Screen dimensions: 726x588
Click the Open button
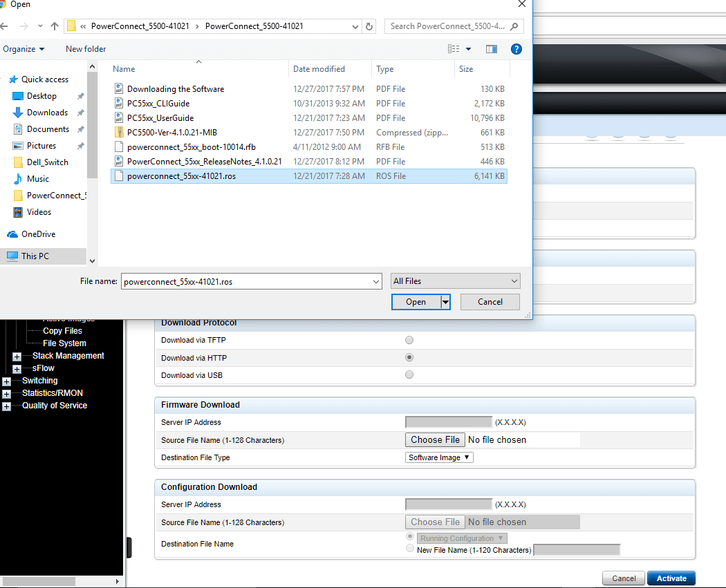[416, 302]
